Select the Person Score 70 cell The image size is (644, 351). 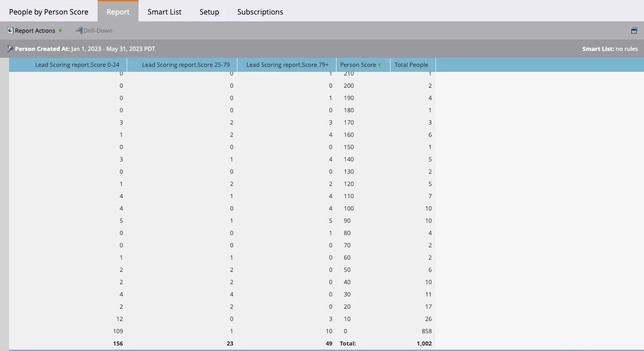pyautogui.click(x=363, y=245)
